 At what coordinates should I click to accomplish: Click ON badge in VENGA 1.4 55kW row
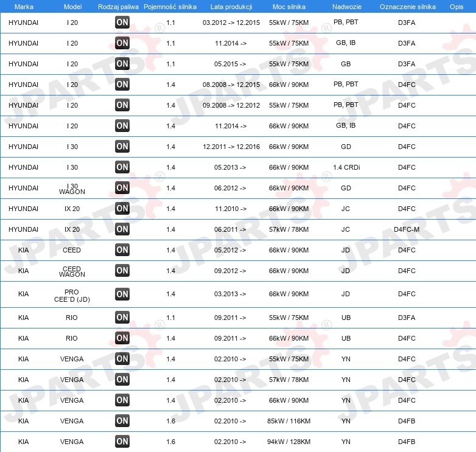[x=122, y=359]
